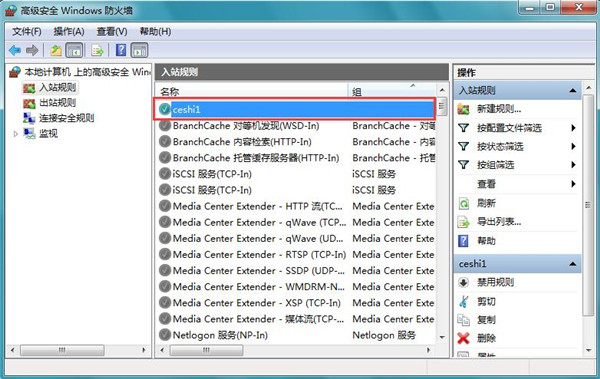This screenshot has width=600, height=379.
Task: Click gray icon of Media Center Extender - RTSP
Action: pyautogui.click(x=165, y=254)
